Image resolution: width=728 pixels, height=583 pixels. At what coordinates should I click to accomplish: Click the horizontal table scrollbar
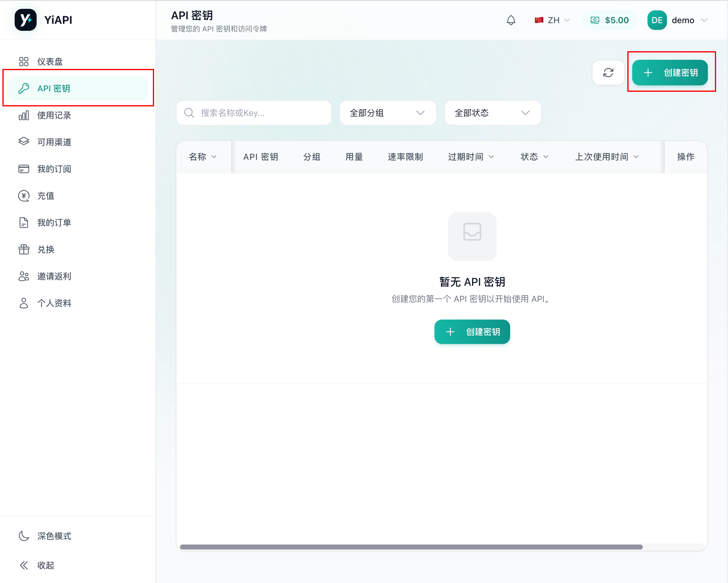411,547
